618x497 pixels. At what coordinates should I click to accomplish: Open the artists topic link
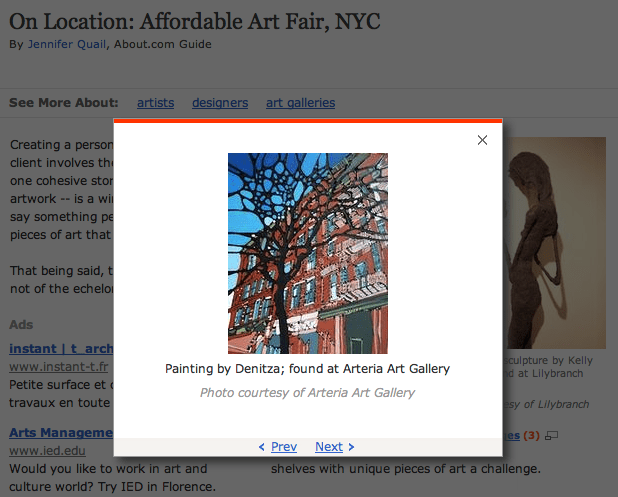click(x=155, y=103)
